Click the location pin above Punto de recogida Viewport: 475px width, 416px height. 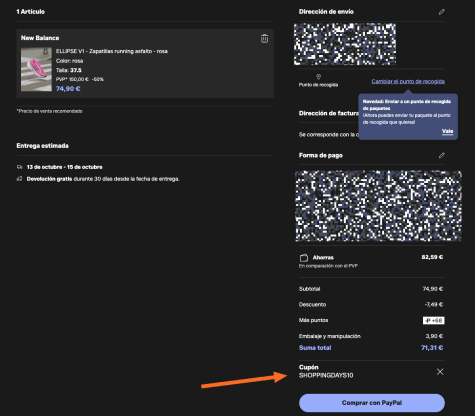pyautogui.click(x=318, y=77)
